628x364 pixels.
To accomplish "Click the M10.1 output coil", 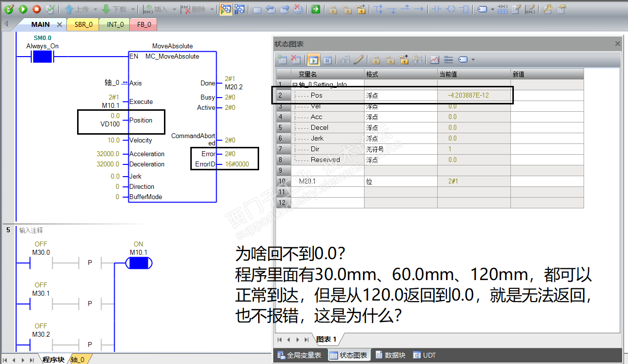I will point(139,263).
